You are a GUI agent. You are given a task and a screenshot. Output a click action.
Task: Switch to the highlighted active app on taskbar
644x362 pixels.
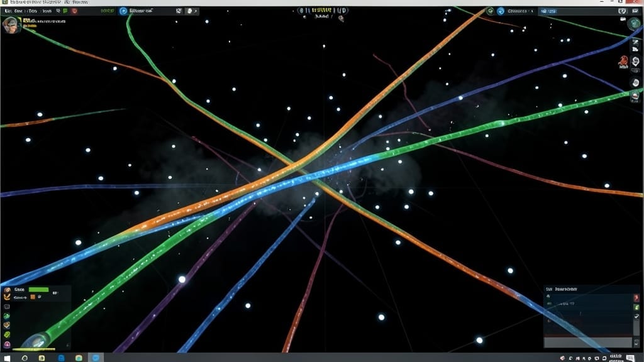tap(96, 358)
